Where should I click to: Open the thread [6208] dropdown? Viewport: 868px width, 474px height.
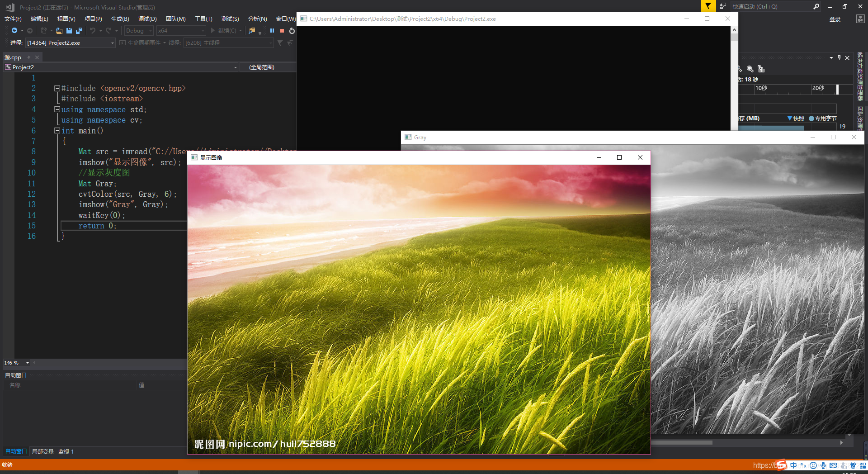coord(229,43)
